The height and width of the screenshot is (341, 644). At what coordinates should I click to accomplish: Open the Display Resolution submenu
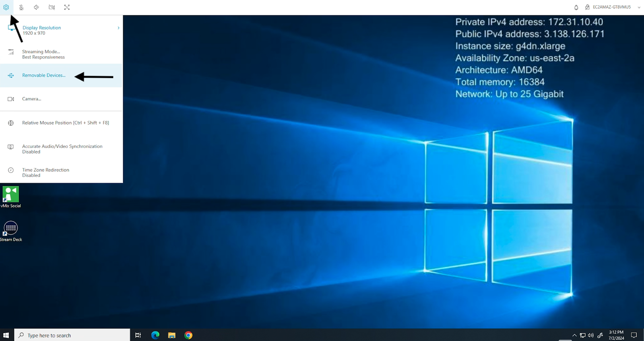coord(61,30)
